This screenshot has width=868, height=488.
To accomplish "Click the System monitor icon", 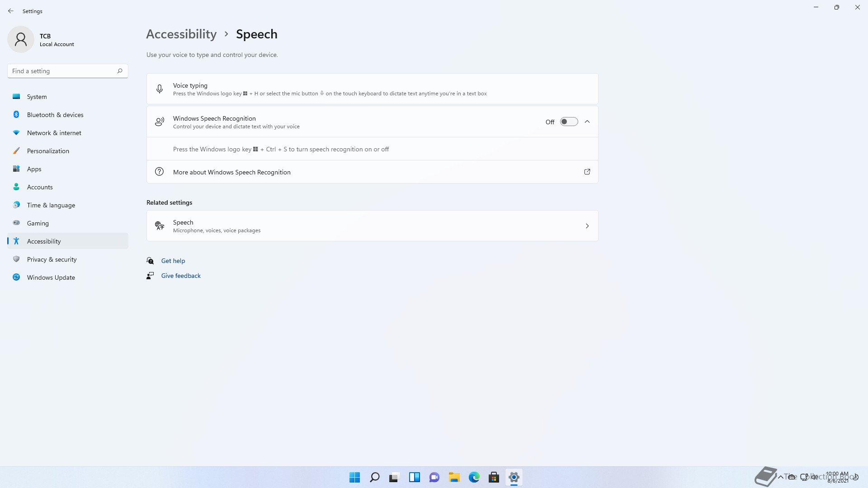I will pos(16,96).
